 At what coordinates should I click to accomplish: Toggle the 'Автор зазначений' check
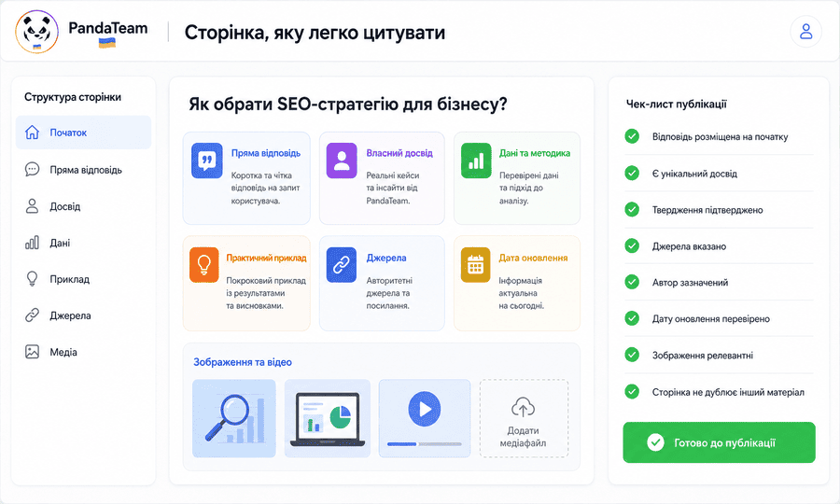[632, 282]
